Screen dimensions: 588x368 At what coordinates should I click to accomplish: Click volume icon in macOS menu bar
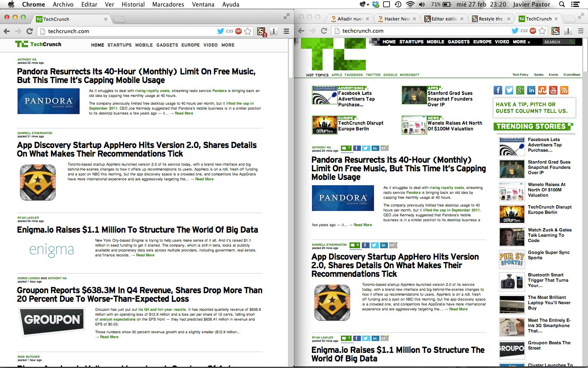[422, 4]
